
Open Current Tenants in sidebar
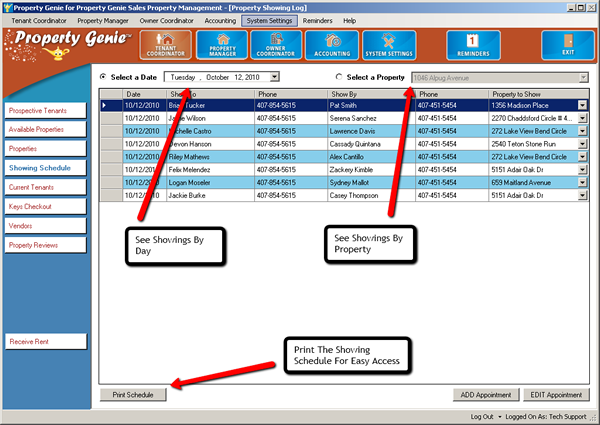click(x=46, y=187)
